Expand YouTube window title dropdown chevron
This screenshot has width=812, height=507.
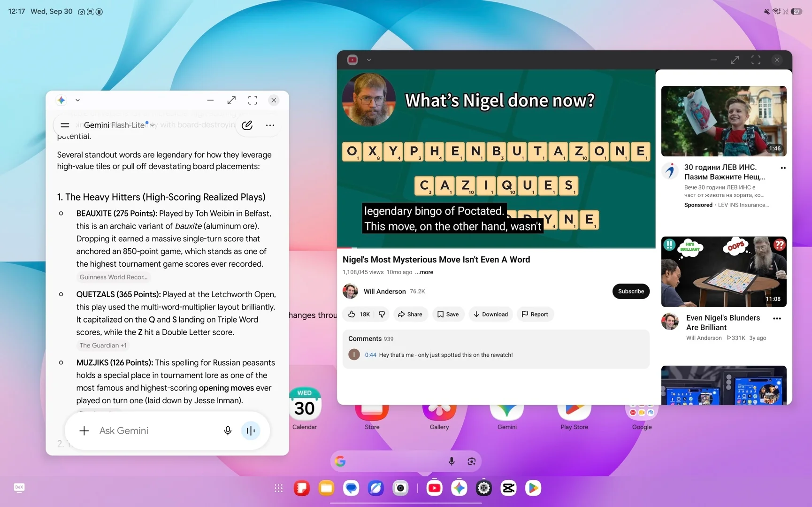coord(369,60)
